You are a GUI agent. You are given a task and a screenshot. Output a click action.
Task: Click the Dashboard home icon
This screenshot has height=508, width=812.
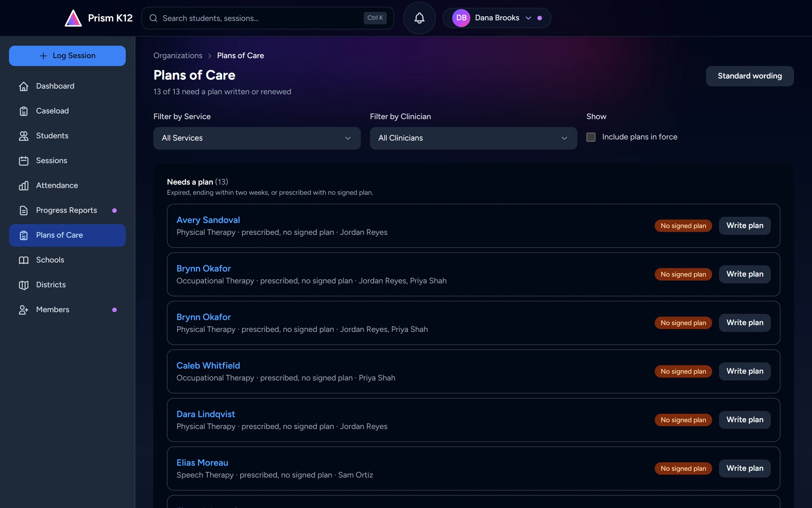[23, 86]
